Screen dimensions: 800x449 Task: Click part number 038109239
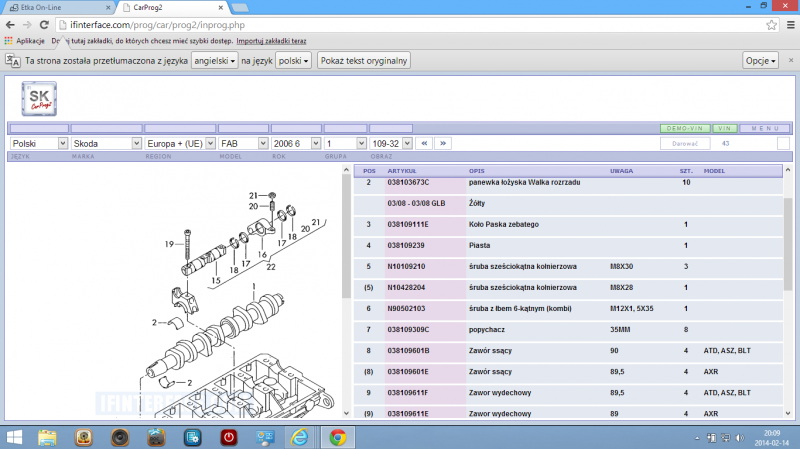(x=406, y=245)
